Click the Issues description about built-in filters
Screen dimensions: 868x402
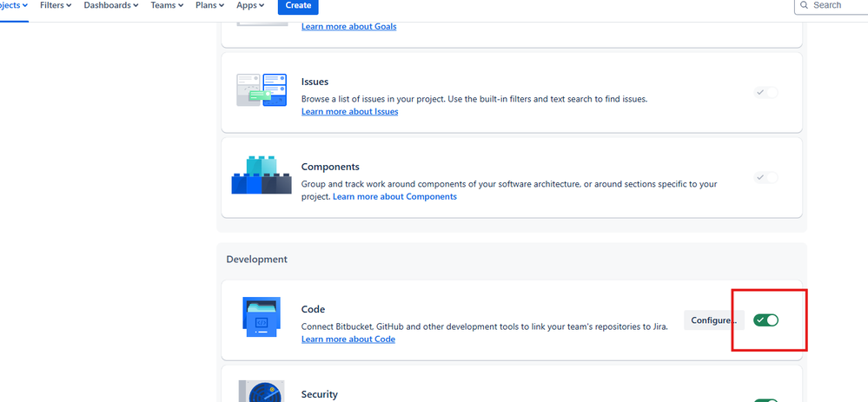[474, 100]
